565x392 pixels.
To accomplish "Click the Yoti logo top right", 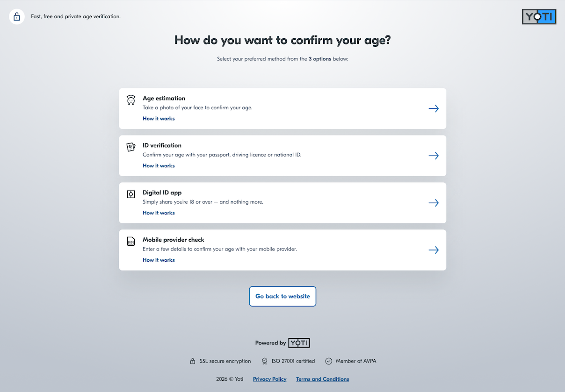I will click(x=539, y=16).
